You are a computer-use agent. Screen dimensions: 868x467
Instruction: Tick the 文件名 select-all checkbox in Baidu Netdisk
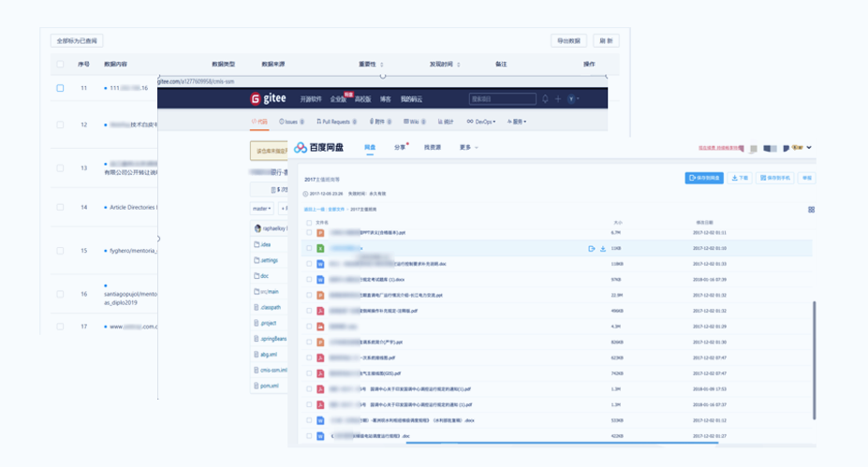tap(309, 223)
